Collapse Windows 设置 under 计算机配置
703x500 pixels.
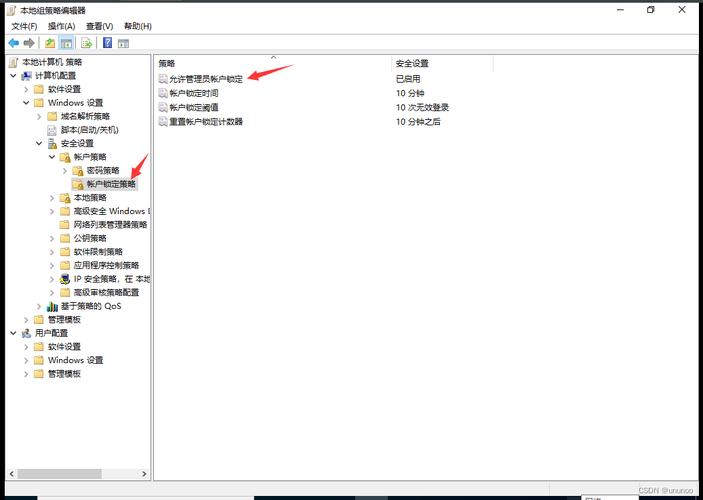coord(26,103)
